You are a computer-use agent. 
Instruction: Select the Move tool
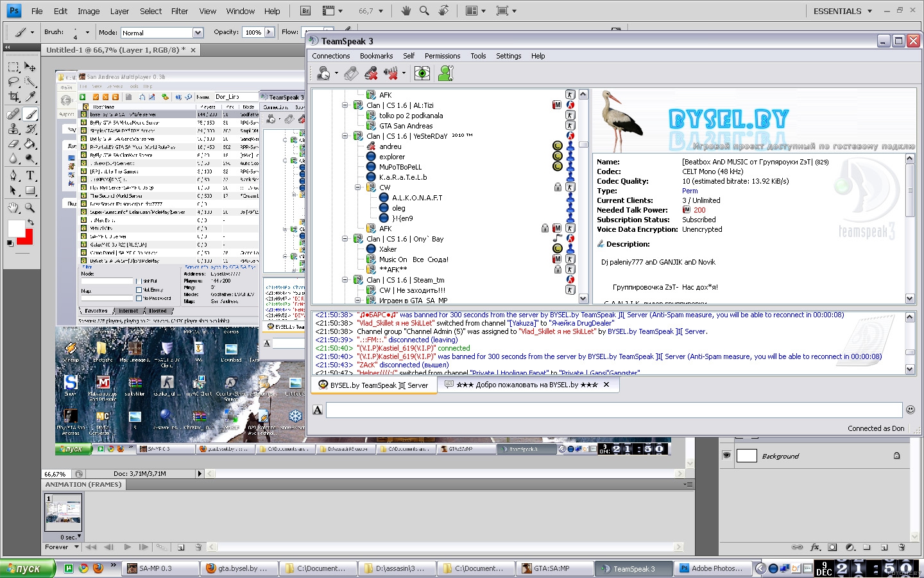30,67
